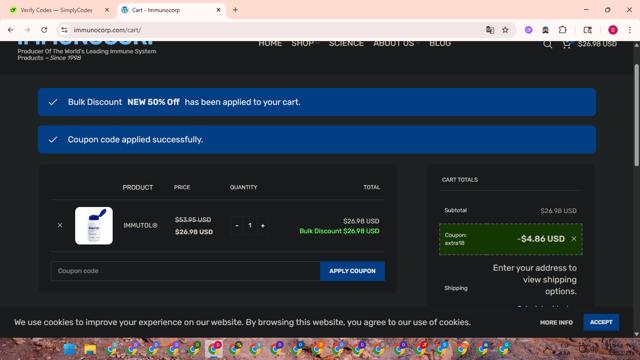640x360 pixels.
Task: Click the scrollbar up arrow
Action: point(636,46)
